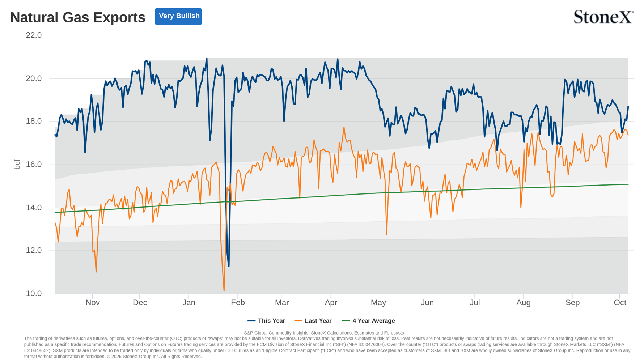
Task: Click the 10.0 y-axis label
Action: (x=34, y=294)
